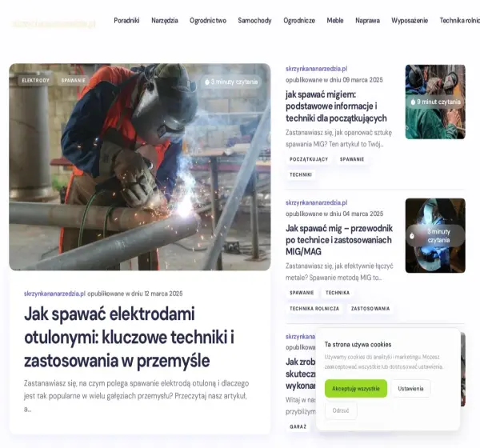Click the excerpt Zastanawiasz się, jak opanować sztukę
Screen dimensions: 480x448
(x=338, y=138)
